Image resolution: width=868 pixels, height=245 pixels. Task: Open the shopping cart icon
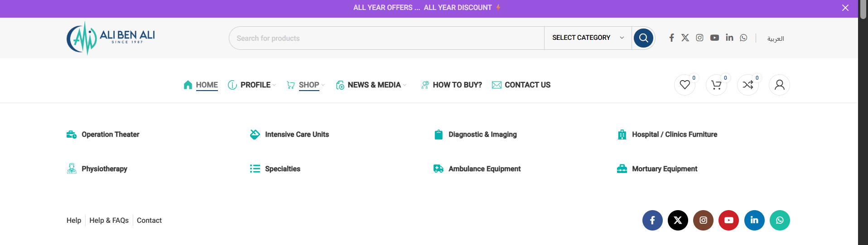716,85
